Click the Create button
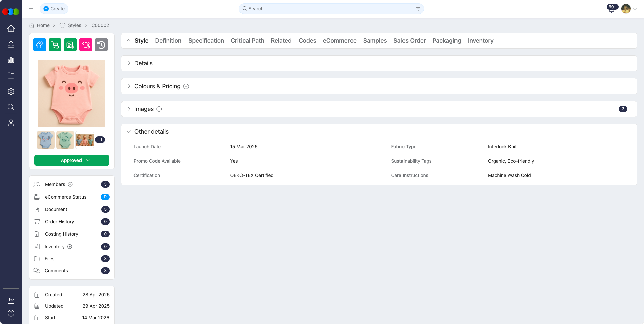Viewport: 644px width, 324px height. pyautogui.click(x=54, y=8)
